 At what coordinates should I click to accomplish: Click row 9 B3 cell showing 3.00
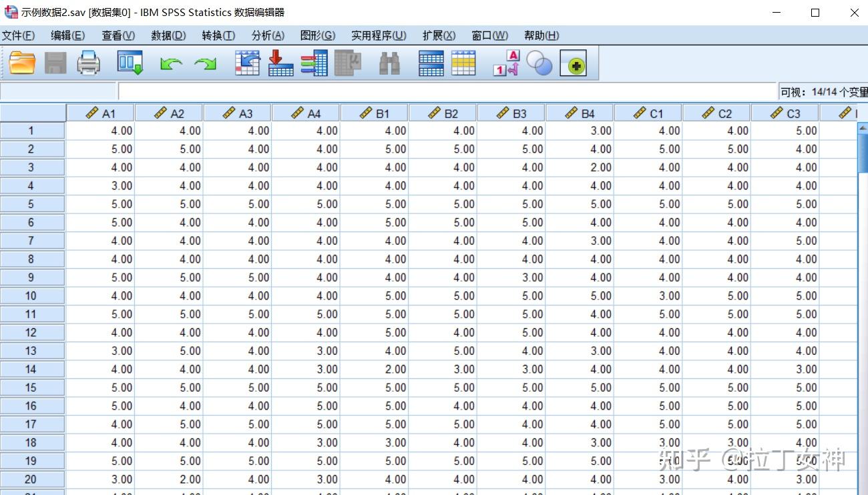point(511,278)
